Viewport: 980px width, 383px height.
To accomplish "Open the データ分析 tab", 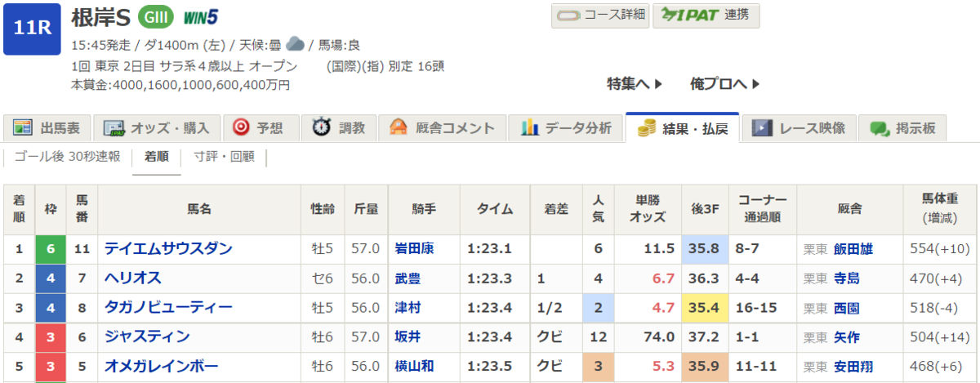I will click(565, 127).
